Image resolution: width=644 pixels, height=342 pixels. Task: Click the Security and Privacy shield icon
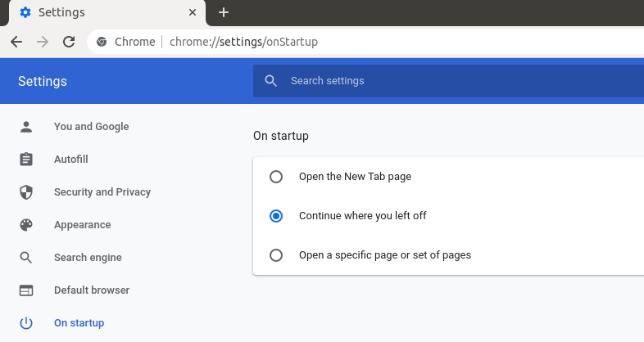tap(26, 192)
